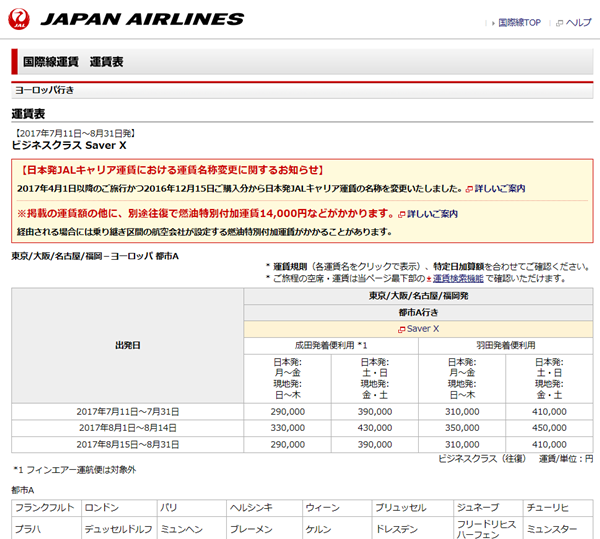Click the arrow icon before 国際線TOP
Image resolution: width=600 pixels, height=539 pixels.
[x=493, y=23]
